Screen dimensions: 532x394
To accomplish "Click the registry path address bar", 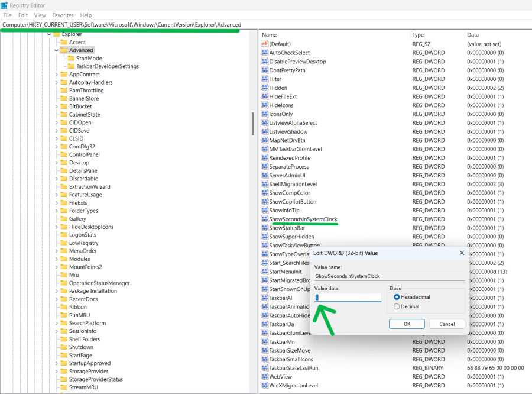I will (x=266, y=25).
